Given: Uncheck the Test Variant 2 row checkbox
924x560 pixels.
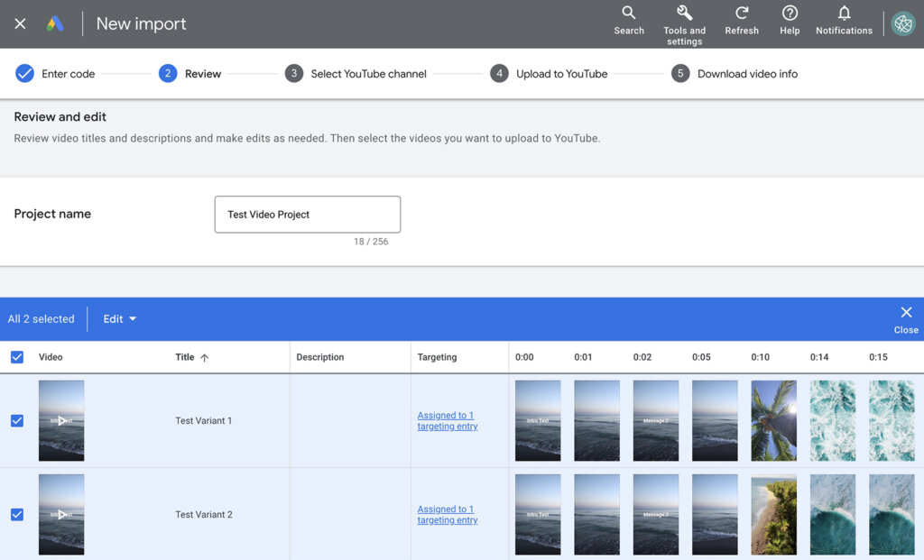Looking at the screenshot, I should point(17,514).
